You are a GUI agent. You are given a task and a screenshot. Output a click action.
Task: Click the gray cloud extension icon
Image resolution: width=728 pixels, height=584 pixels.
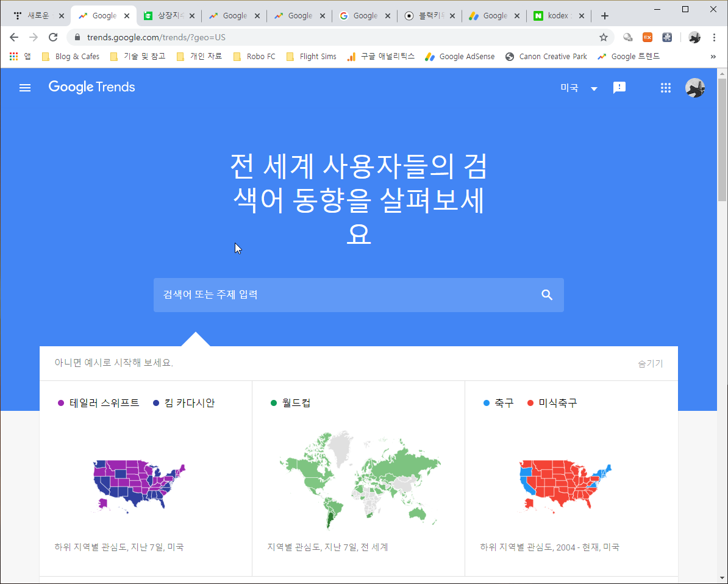pyautogui.click(x=628, y=37)
